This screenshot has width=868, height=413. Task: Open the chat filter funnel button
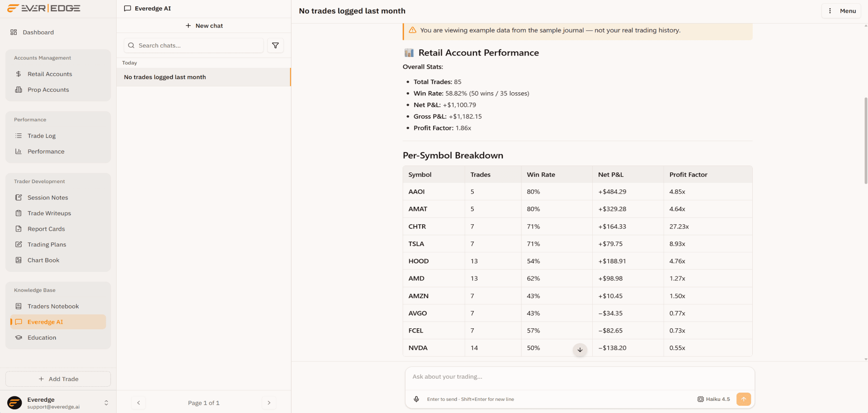tap(275, 45)
